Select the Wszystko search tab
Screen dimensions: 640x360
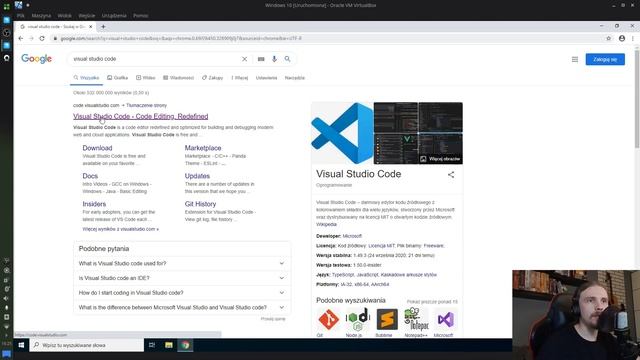87,78
